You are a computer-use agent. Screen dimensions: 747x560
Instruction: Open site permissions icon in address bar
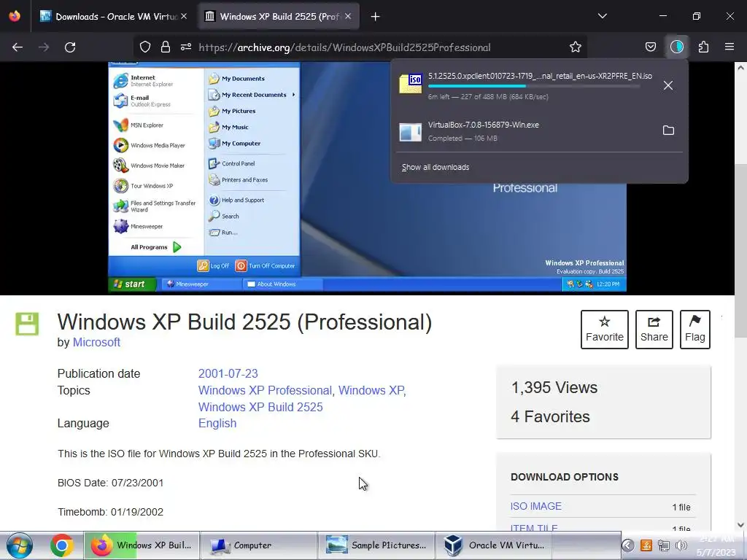click(x=186, y=47)
